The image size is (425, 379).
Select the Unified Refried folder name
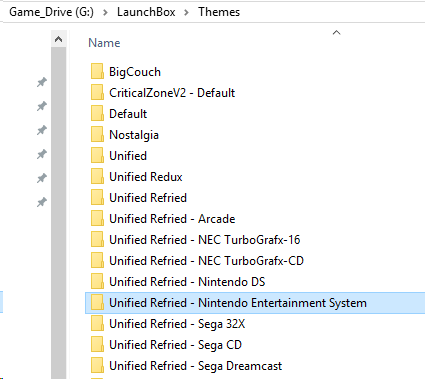(148, 198)
